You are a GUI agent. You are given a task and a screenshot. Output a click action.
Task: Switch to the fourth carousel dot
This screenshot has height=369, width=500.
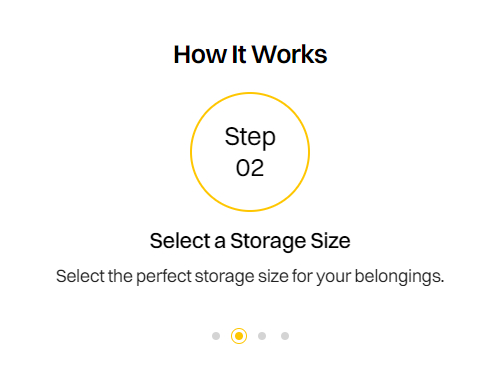click(x=285, y=336)
